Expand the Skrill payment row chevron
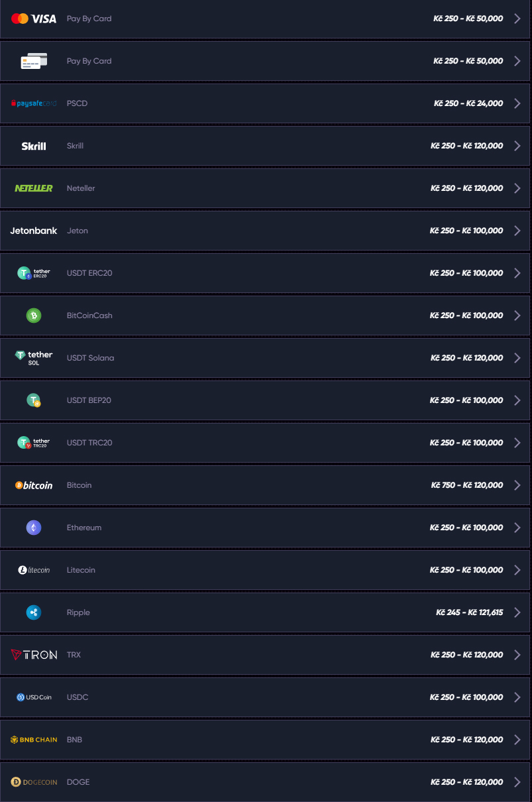 [x=517, y=145]
